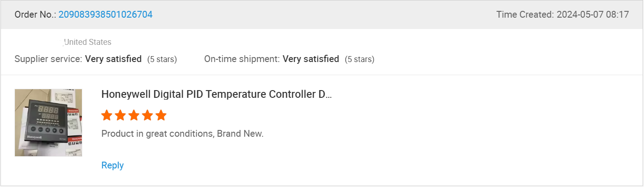Click "(5 stars)" beside Supplier service rating

[162, 59]
